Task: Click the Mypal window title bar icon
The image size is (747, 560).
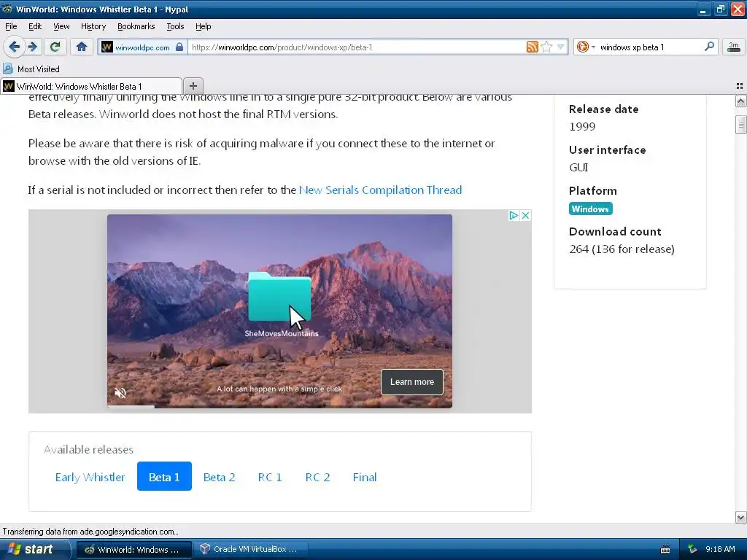Action: coord(7,9)
